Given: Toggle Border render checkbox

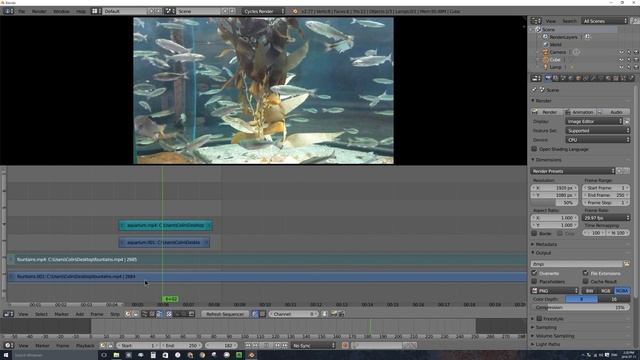Looking at the screenshot, I should 534,233.
